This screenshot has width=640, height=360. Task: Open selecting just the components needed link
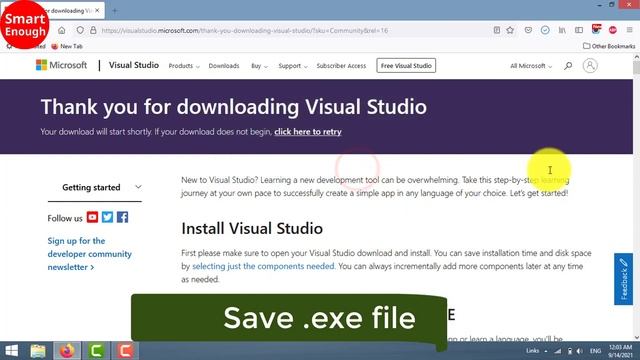click(263, 266)
